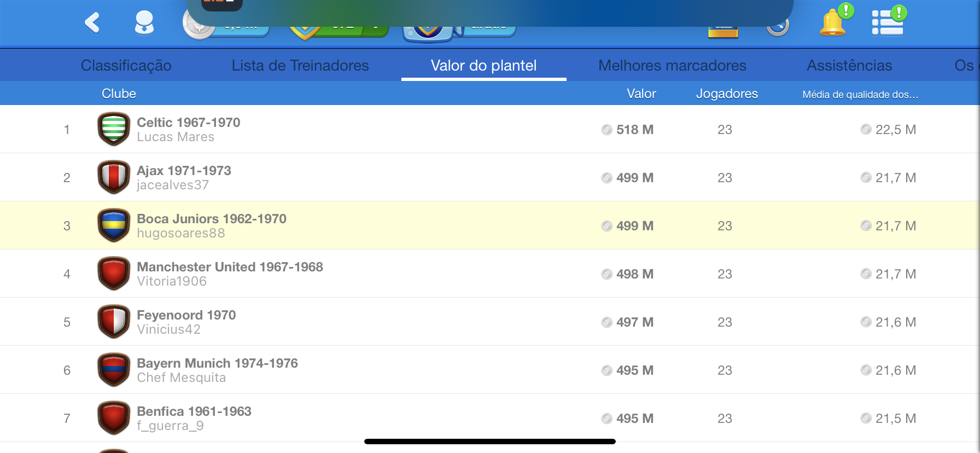The width and height of the screenshot is (980, 453).
Task: Open Manchester United 1967-1968 club name
Action: (x=230, y=267)
